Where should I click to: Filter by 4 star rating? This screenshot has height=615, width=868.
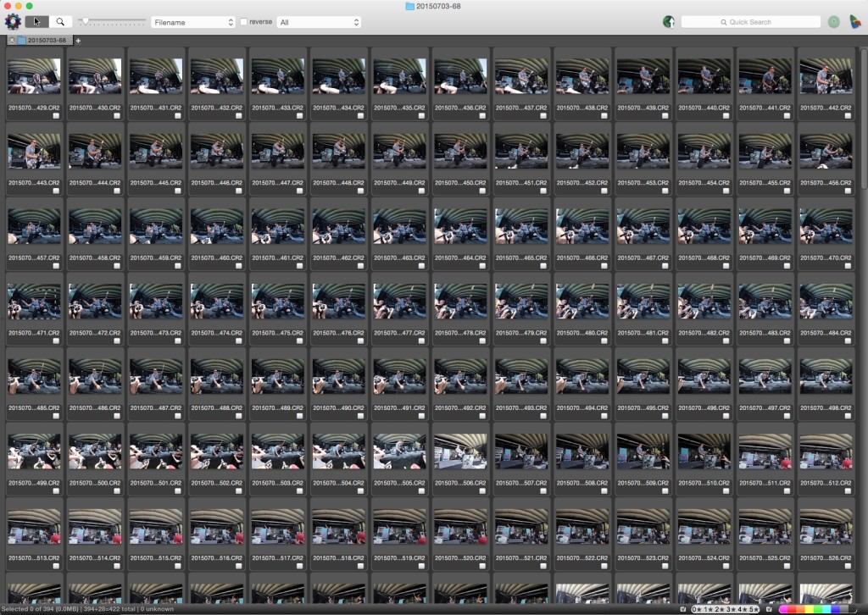tap(743, 609)
